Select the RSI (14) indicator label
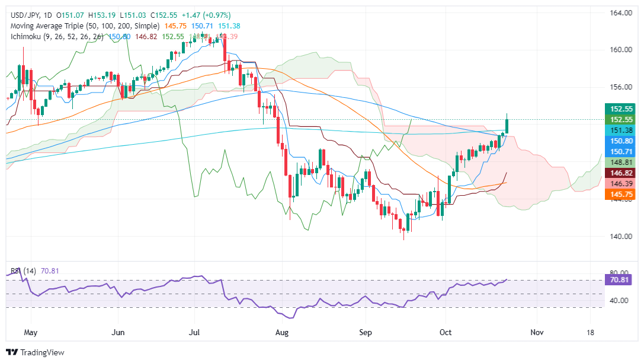This screenshot has height=363, width=644. (24, 271)
